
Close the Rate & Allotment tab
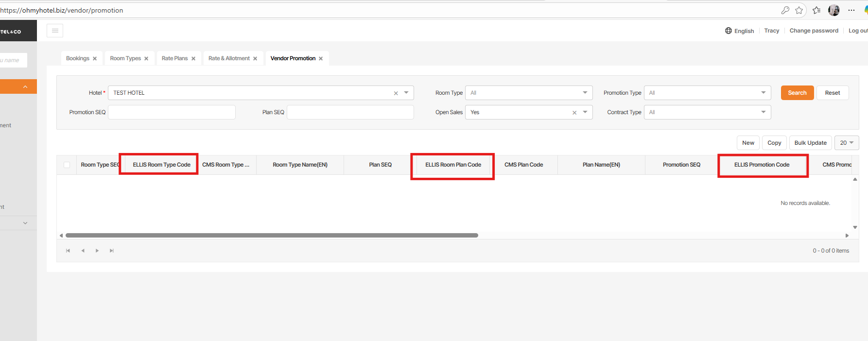point(255,59)
